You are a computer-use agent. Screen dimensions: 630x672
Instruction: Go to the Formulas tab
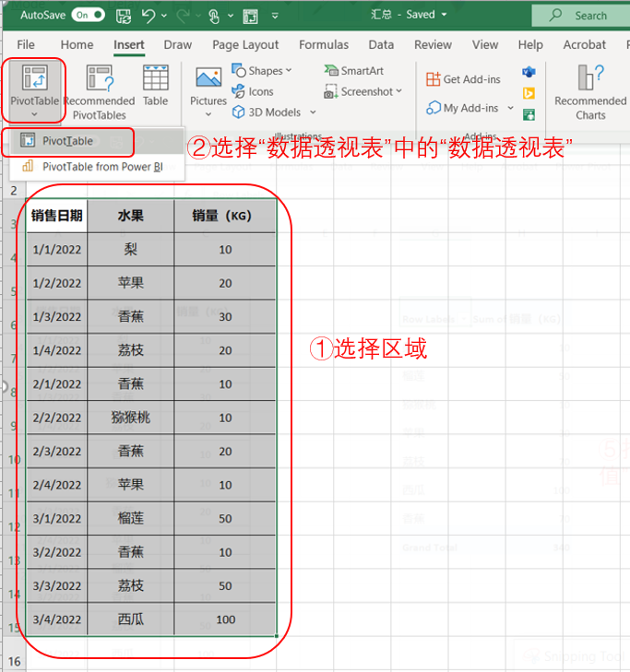(324, 44)
